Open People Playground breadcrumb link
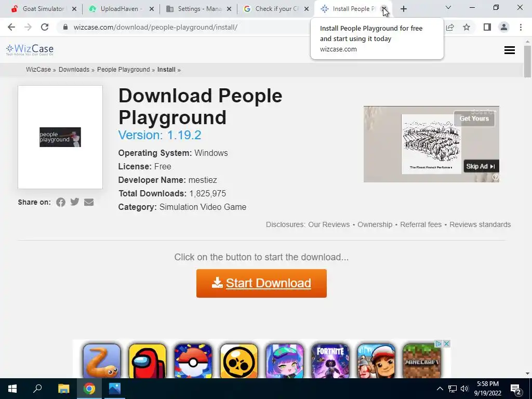Screen dimensions: 532x399 [x=124, y=70]
